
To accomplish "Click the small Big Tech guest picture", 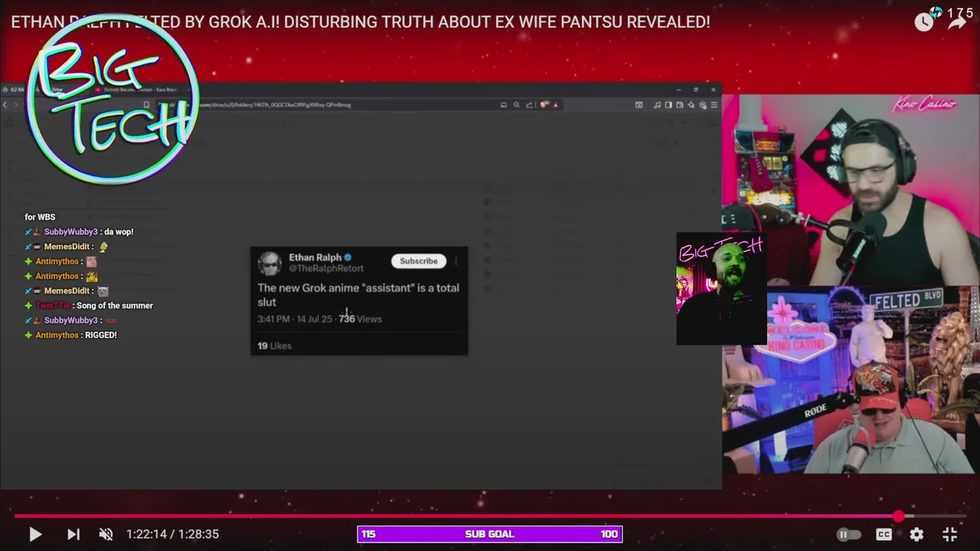I will (x=721, y=289).
